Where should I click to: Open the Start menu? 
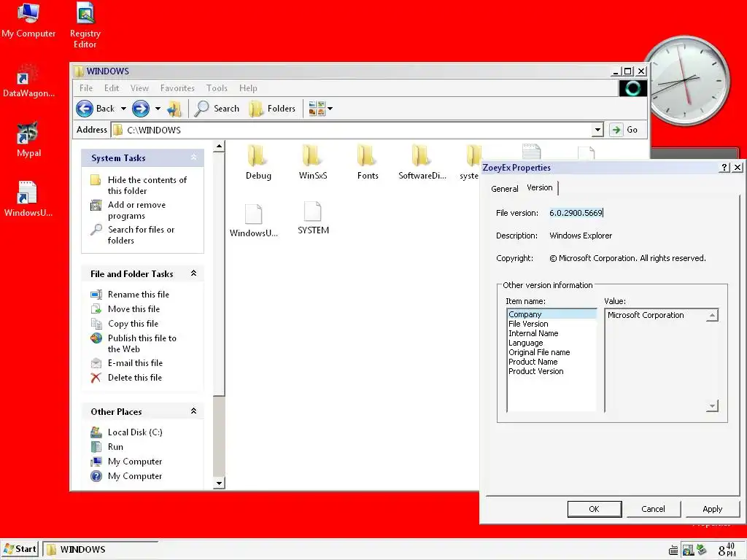[x=20, y=549]
